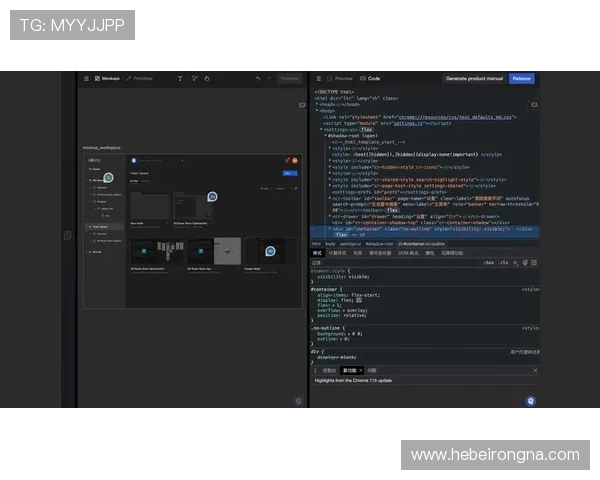Expand the head element node

click(317, 103)
